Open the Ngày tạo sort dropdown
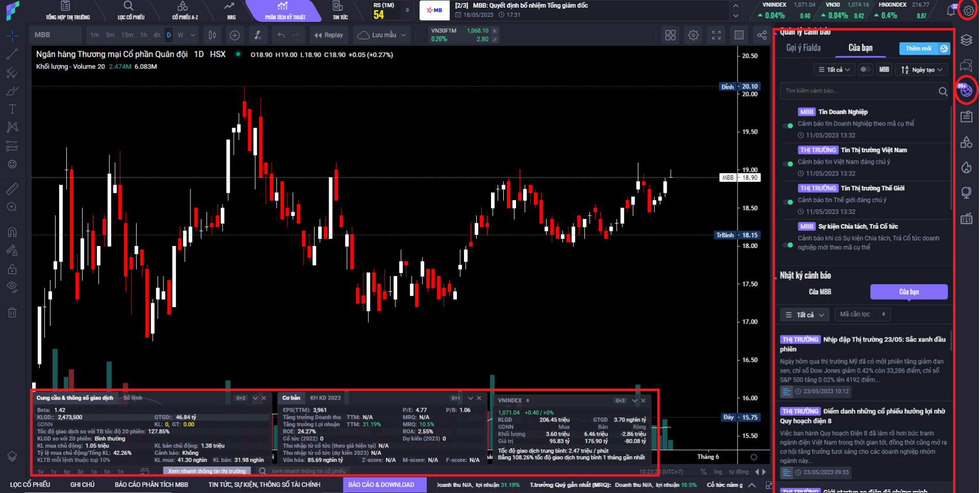980x493 pixels. pos(922,70)
